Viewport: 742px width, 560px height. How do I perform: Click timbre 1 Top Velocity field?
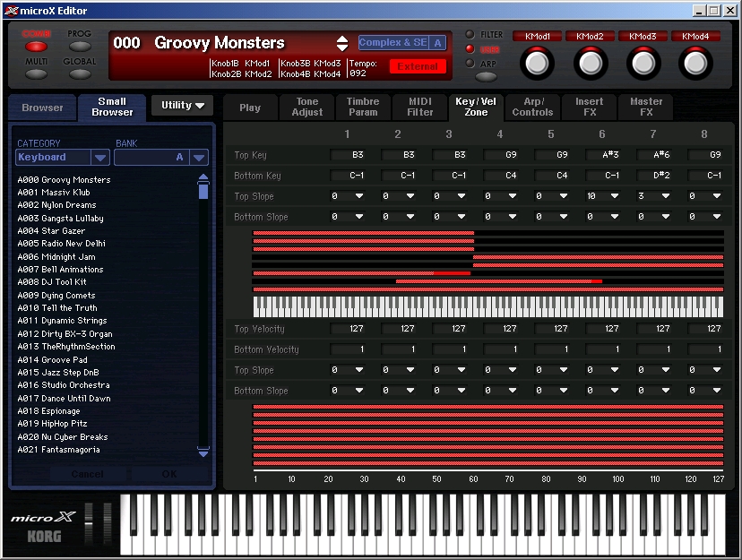click(x=348, y=329)
